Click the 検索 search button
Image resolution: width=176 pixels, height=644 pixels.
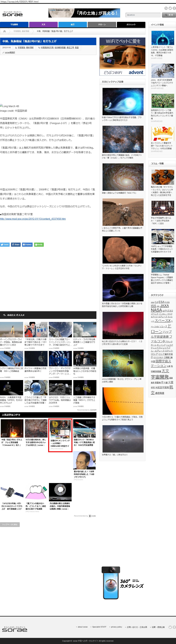pyautogui.click(x=169, y=15)
